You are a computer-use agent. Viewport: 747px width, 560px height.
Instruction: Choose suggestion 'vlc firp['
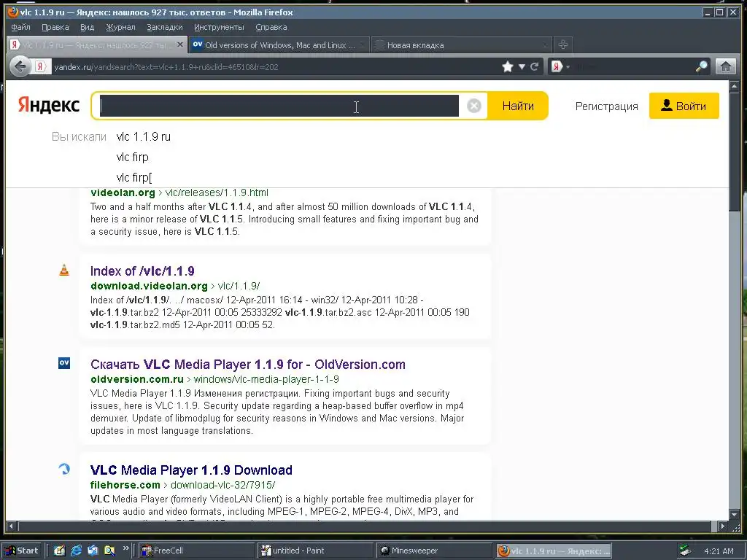coord(134,178)
